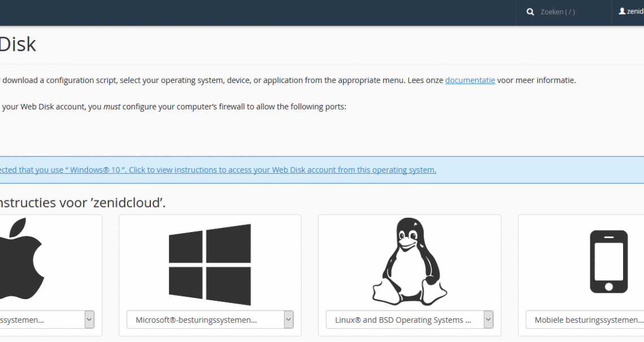Click the Windows logo icon

[x=210, y=265]
